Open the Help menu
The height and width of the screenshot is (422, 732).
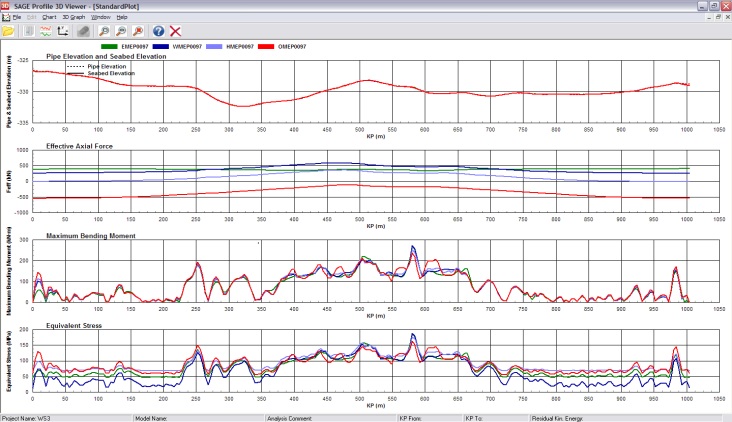point(122,17)
